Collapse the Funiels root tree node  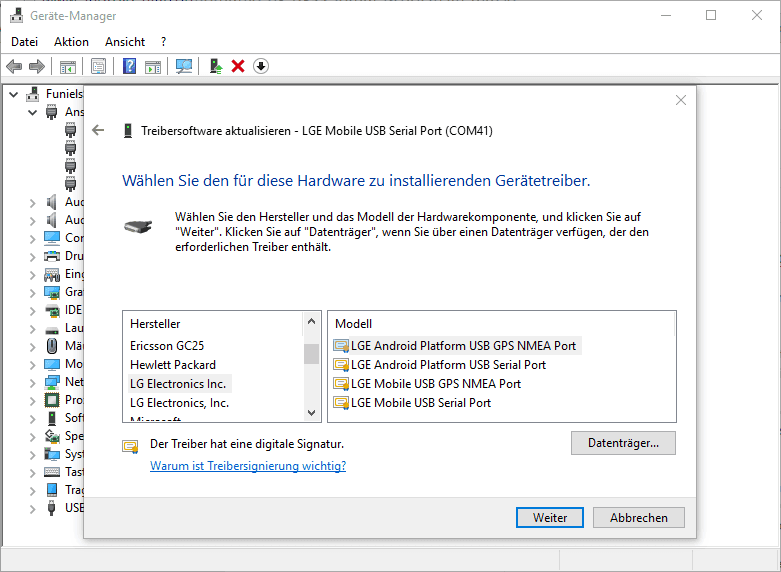click(14, 94)
